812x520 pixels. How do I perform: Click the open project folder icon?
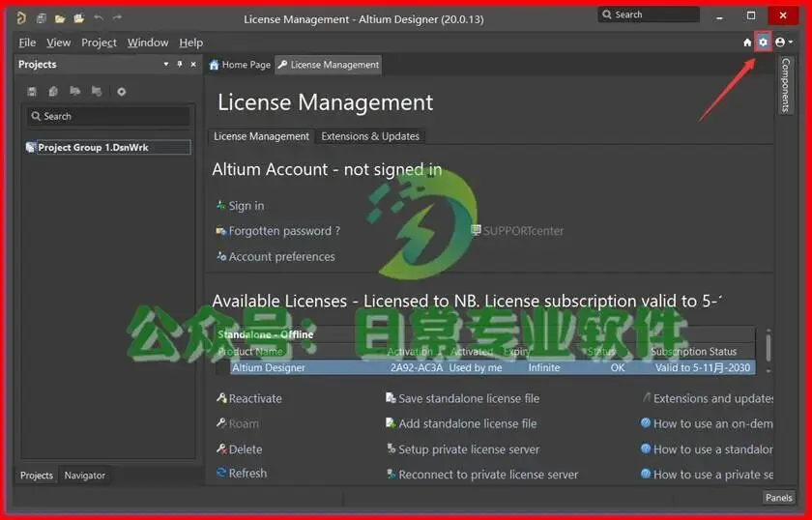tap(78, 18)
